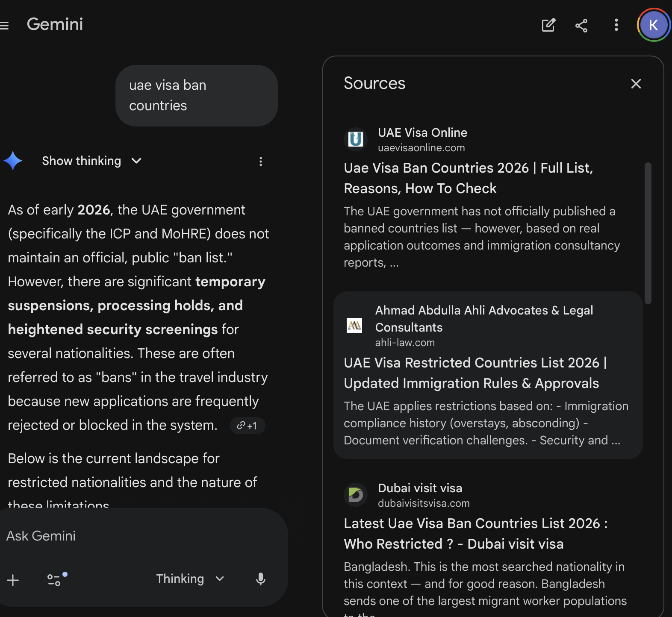Viewport: 672px width, 617px height.
Task: Open the Gemini main menu hamburger
Action: point(4,26)
